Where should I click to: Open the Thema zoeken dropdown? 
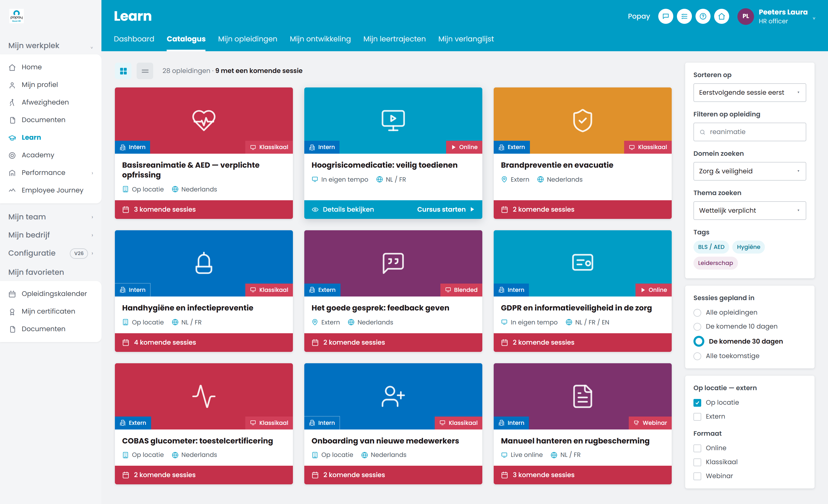[749, 210]
